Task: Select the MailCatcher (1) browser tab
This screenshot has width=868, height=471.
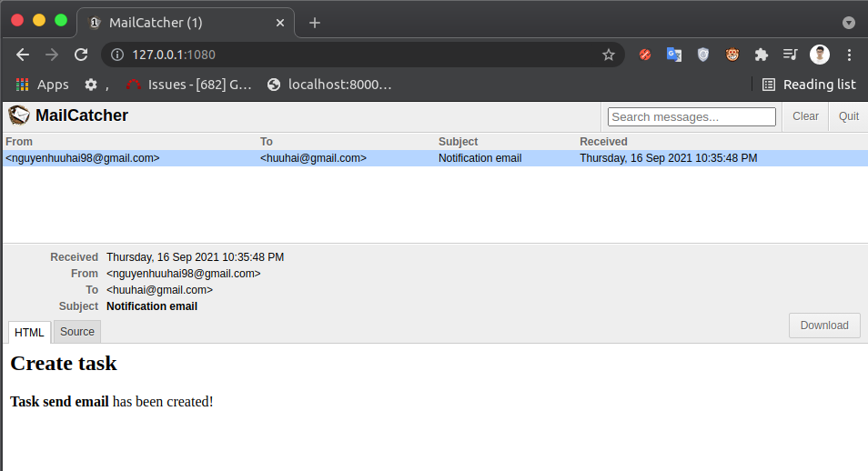Action: tap(186, 23)
